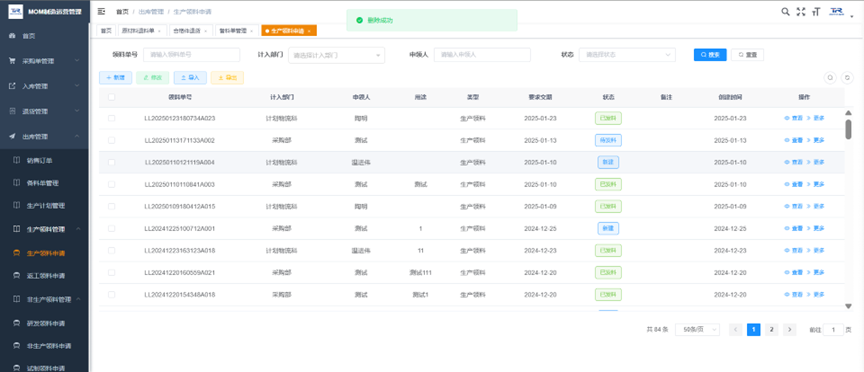
Task: Open the 计入部门 department dropdown
Action: click(336, 55)
